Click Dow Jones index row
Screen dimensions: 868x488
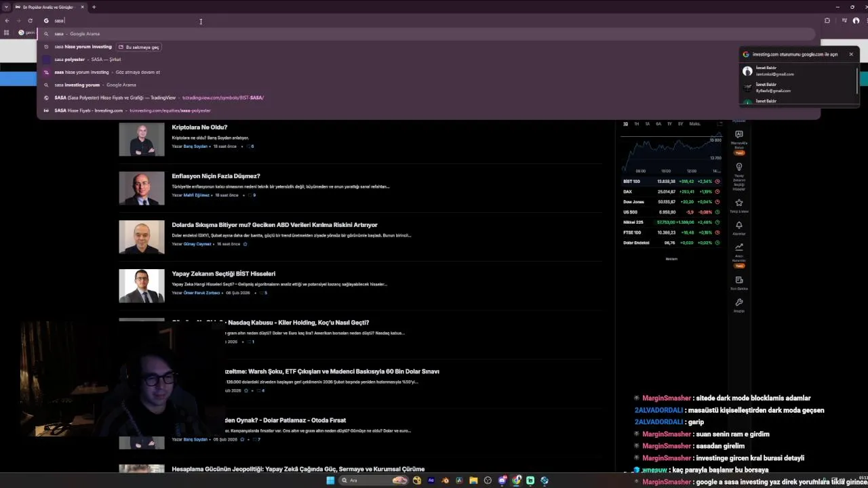point(671,202)
